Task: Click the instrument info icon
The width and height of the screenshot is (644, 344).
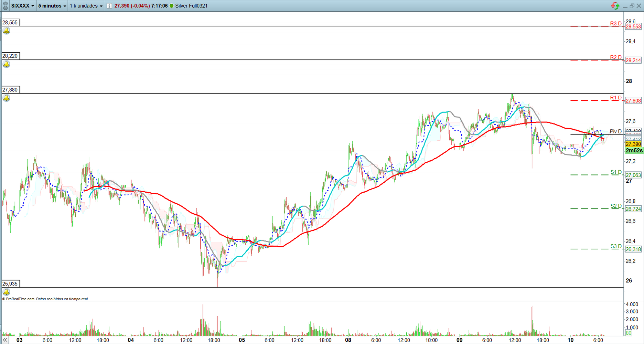Action: coord(109,6)
